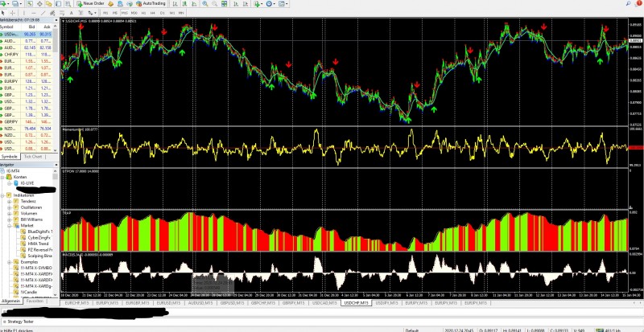Open the USDJPY,M15 chart tab
This screenshot has height=332, width=644.
point(386,303)
